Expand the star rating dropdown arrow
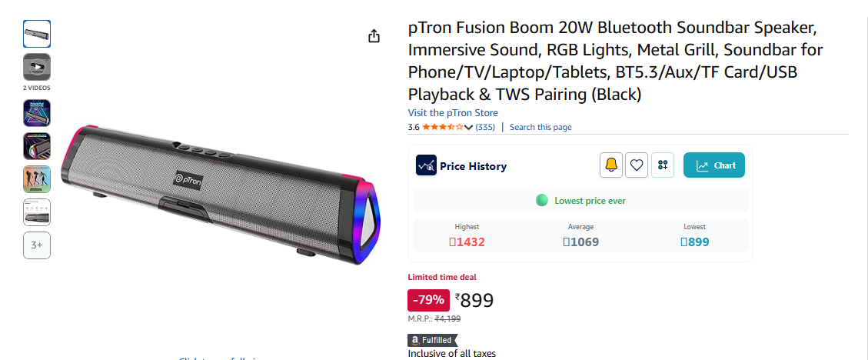The width and height of the screenshot is (868, 360). 469,128
